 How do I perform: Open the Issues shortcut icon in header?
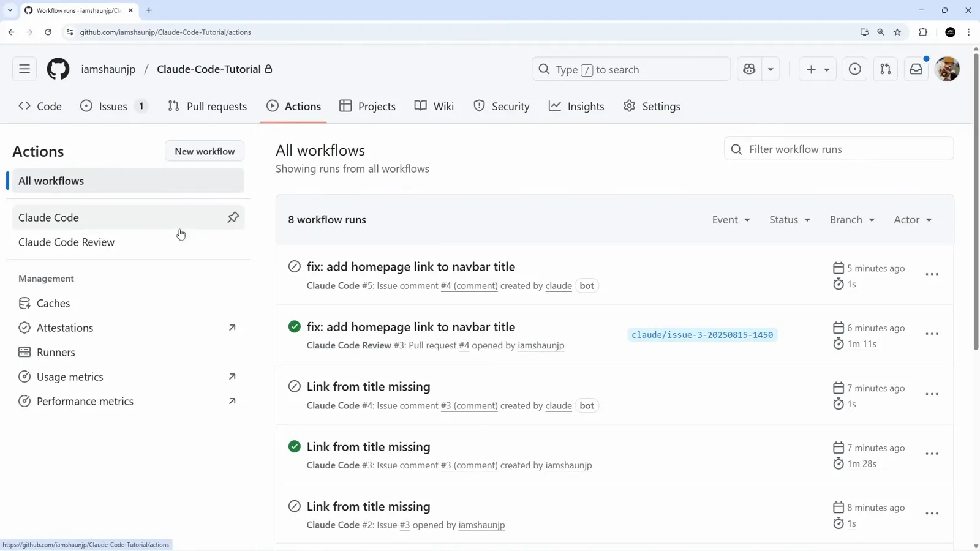(x=855, y=69)
